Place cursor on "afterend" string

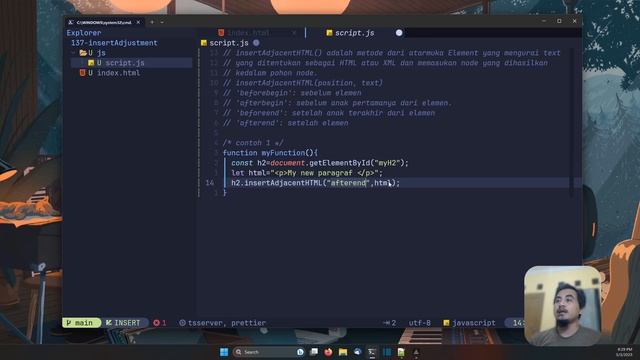pos(348,183)
